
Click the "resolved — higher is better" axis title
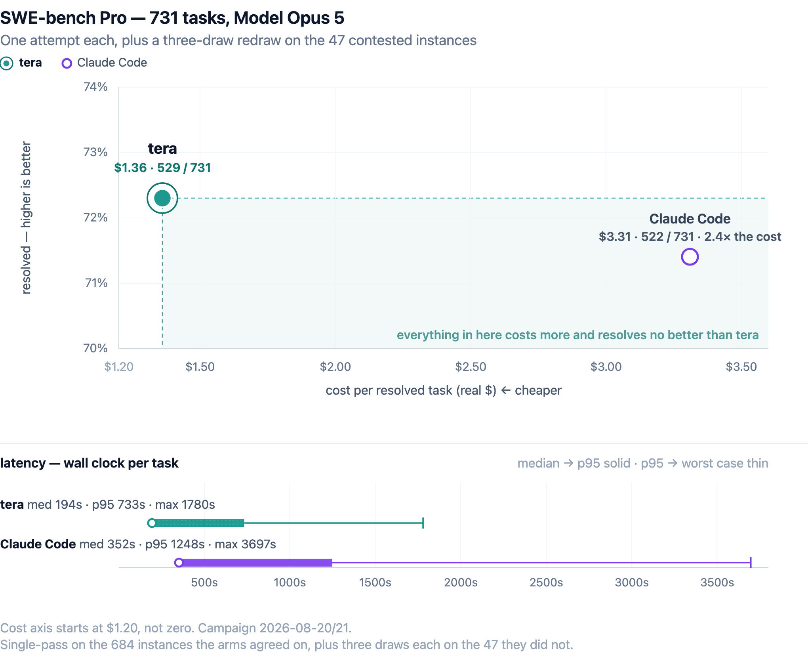(26, 218)
